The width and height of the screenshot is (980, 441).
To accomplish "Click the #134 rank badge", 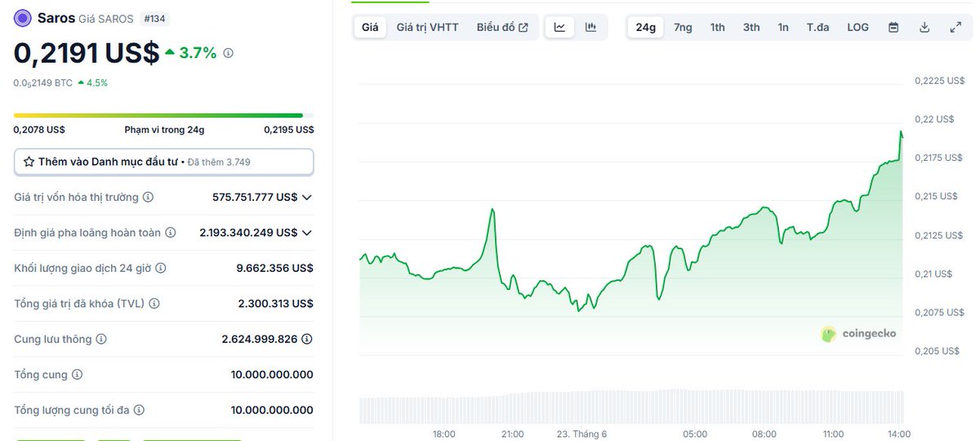I will point(154,18).
